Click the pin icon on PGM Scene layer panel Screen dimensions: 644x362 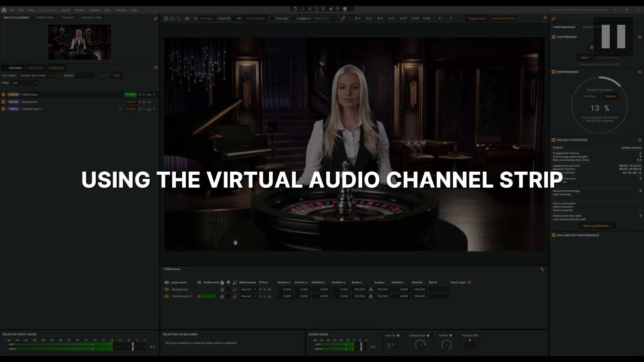542,269
